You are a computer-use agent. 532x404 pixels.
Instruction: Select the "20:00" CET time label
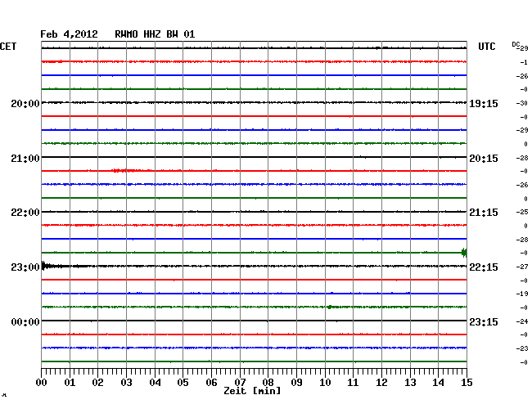[25, 103]
